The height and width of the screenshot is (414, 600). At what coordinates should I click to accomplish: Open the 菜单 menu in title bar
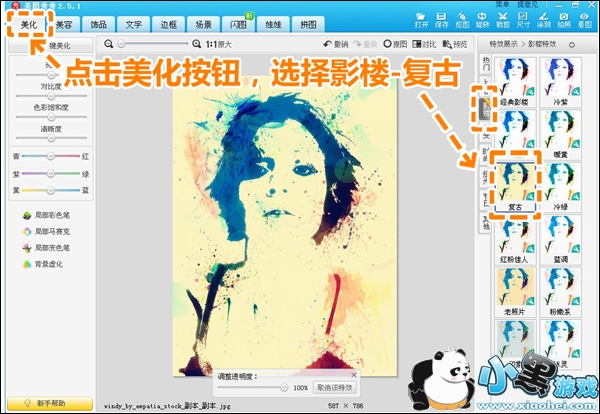502,5
